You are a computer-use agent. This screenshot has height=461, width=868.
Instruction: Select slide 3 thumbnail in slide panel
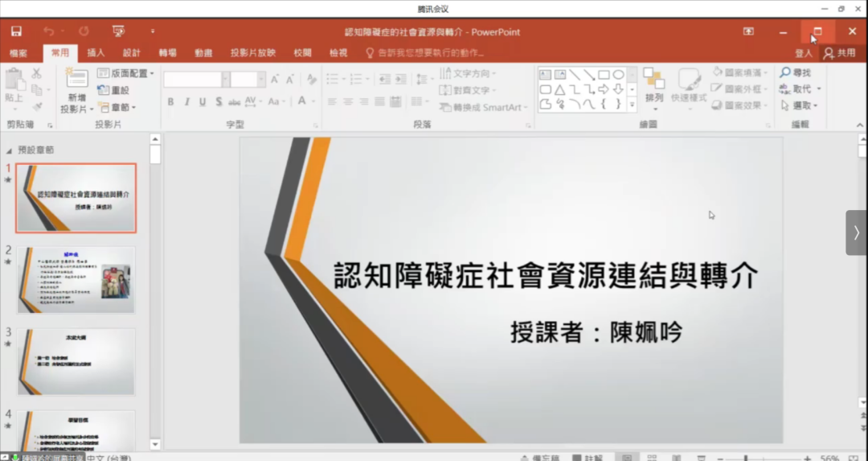click(x=76, y=361)
